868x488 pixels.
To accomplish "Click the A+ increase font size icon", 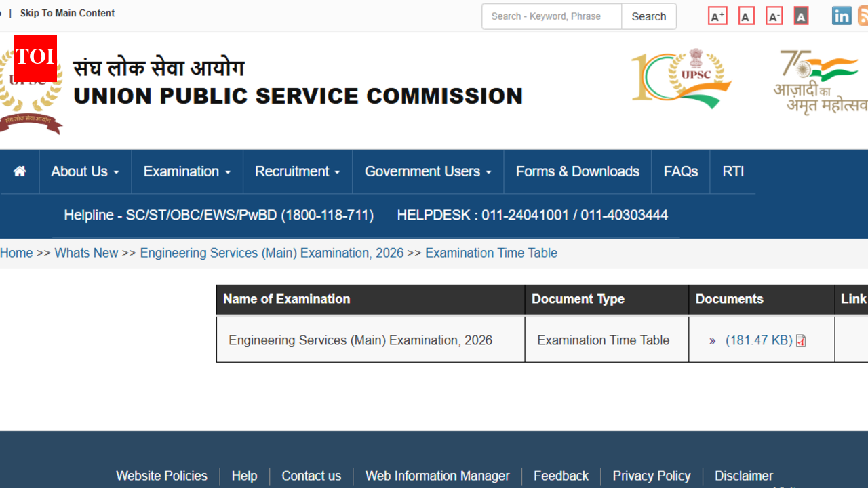I will (x=717, y=16).
